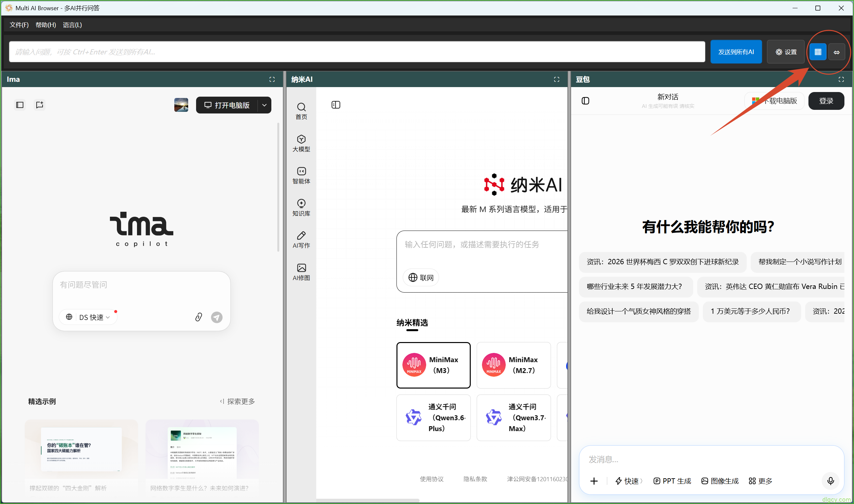Image resolution: width=854 pixels, height=504 pixels.
Task: Open AI修图 in 纳米AI sidebar
Action: coord(301,272)
